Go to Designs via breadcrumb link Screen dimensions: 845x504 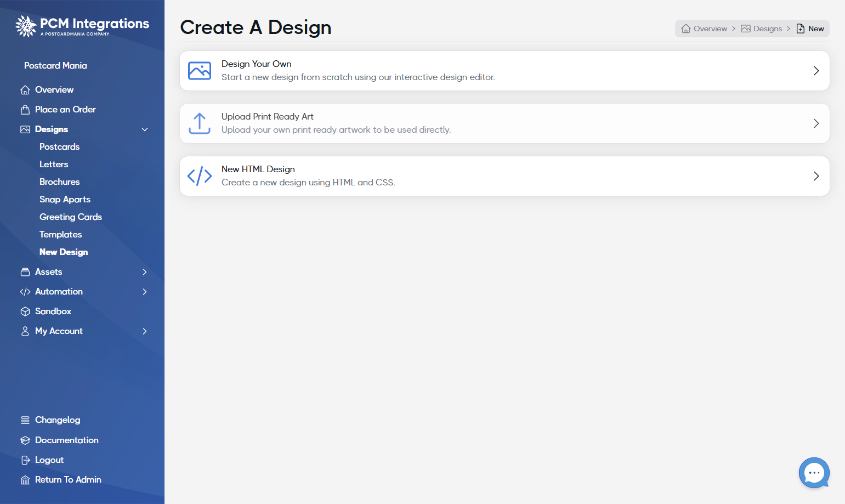(768, 29)
